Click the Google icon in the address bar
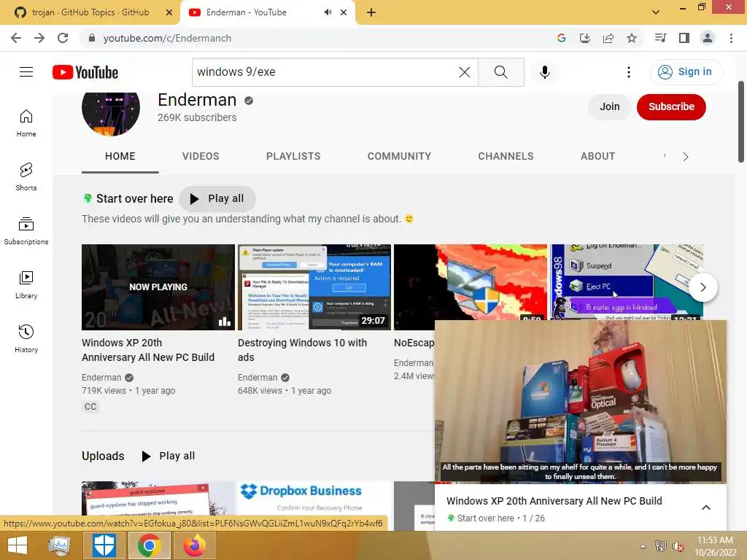 coord(562,38)
